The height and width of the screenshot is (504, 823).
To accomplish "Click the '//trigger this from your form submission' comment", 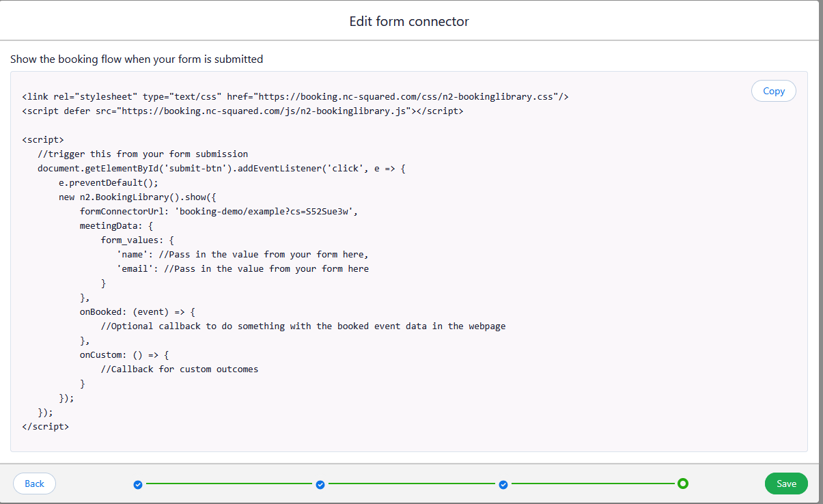I will pos(143,154).
